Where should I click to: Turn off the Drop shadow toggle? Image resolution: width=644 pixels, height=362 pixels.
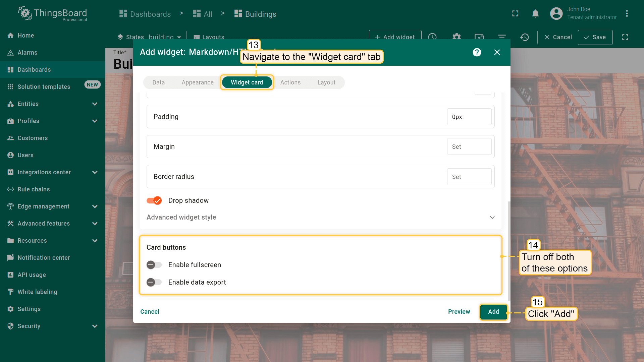[x=154, y=200]
